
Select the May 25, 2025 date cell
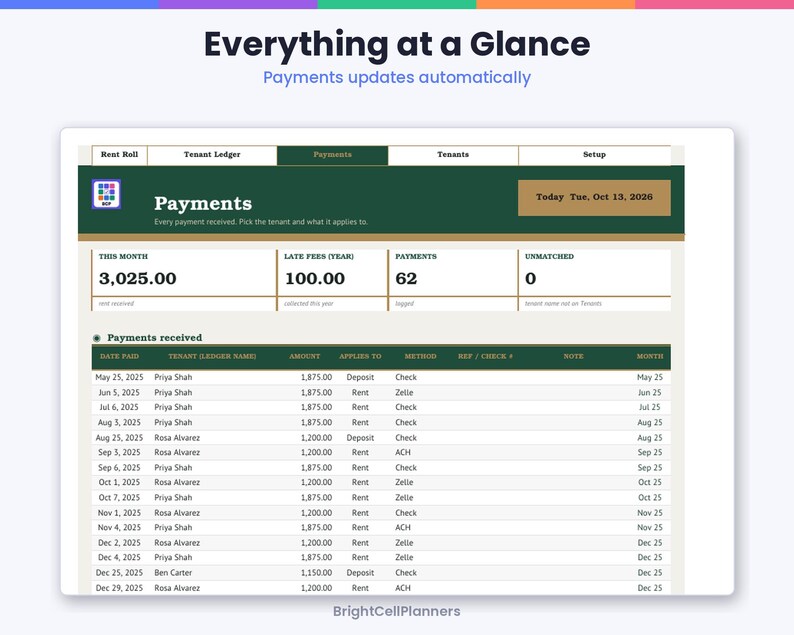(120, 377)
